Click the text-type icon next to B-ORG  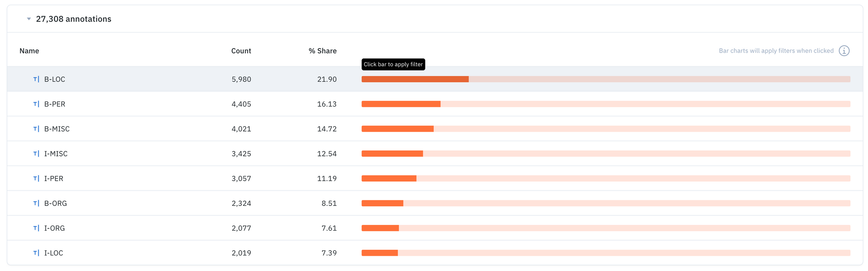click(36, 203)
